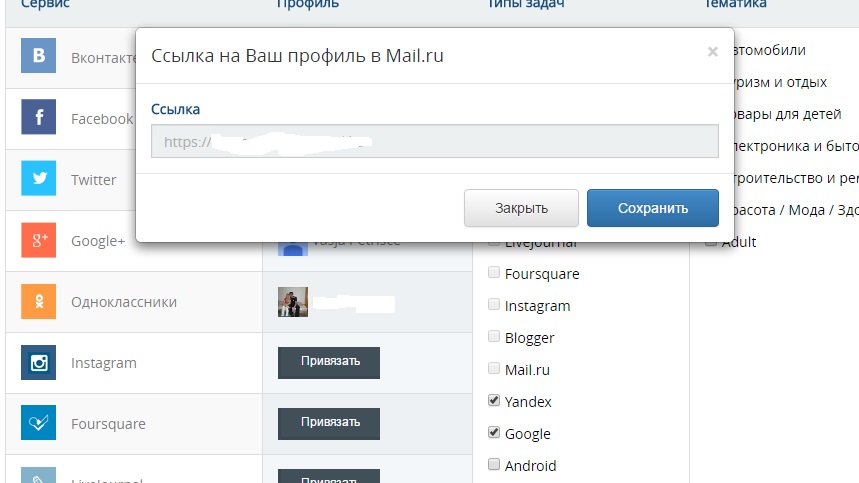Click the Сервис column header
Screen dimensions: 859x483
coord(45,4)
